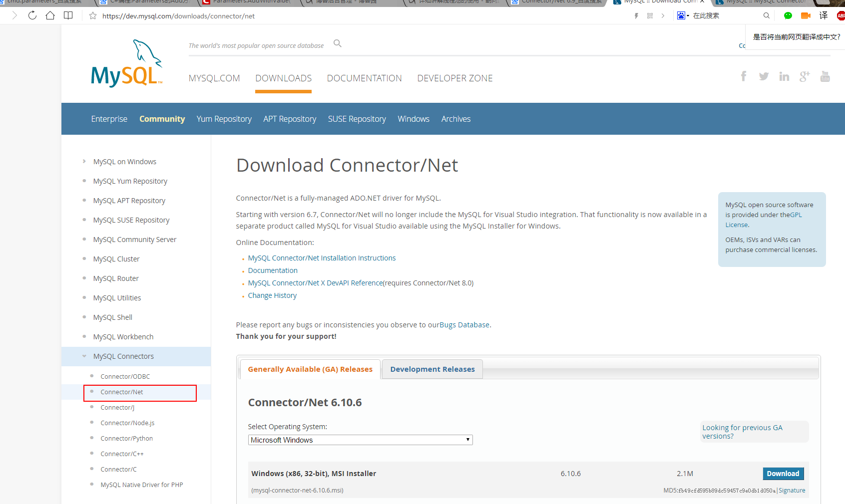The width and height of the screenshot is (845, 504).
Task: Open the MYSQL.COM main menu item
Action: pyautogui.click(x=214, y=78)
